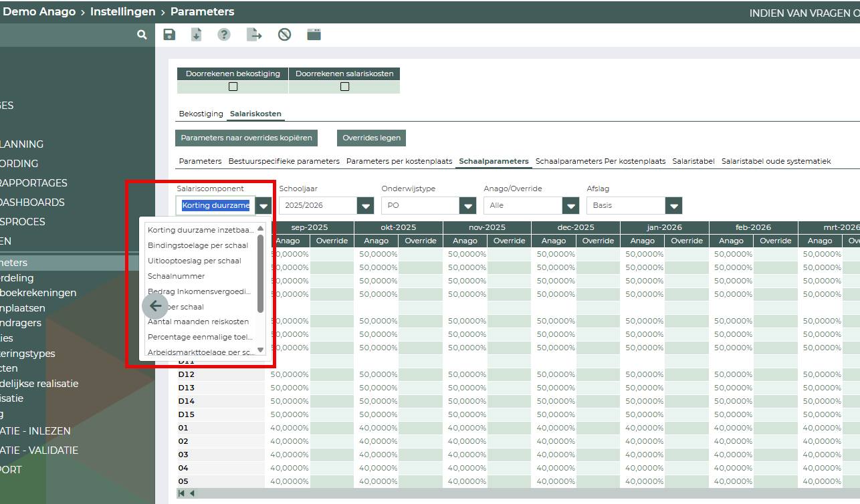Screen dimensions: 860x504
Task: Jump to first column with skip-to-start arrow
Action: [181, 493]
